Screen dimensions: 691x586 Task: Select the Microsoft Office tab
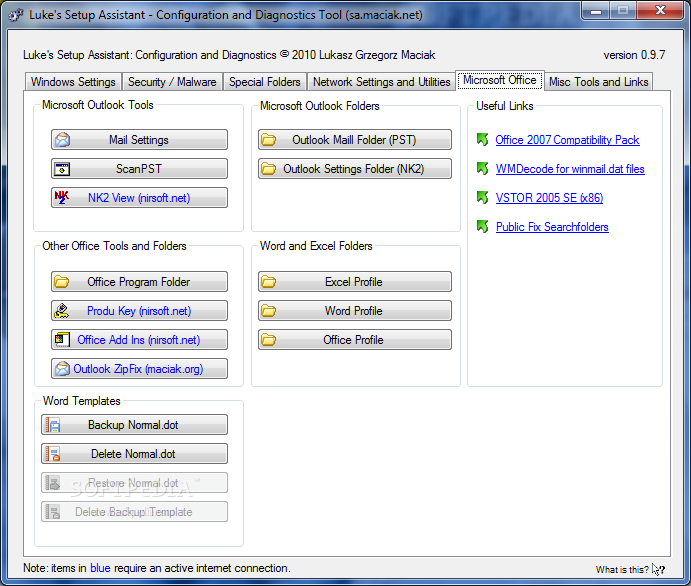pyautogui.click(x=500, y=80)
